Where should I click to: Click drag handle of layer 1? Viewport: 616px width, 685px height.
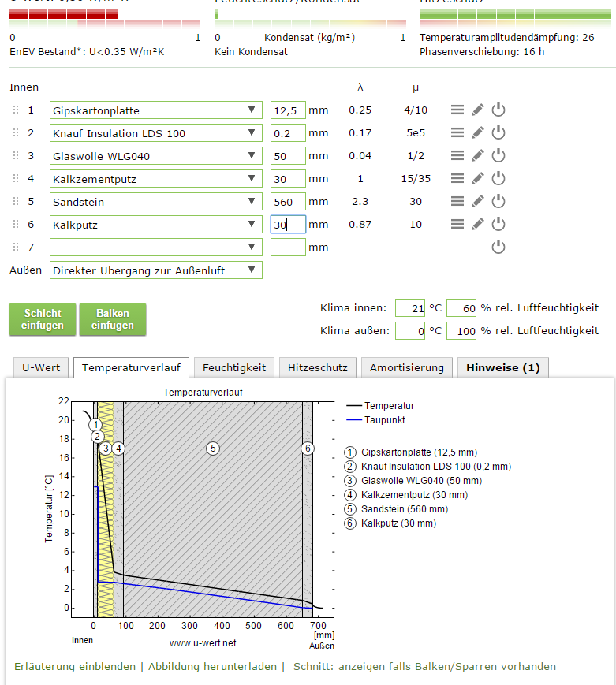click(15, 110)
